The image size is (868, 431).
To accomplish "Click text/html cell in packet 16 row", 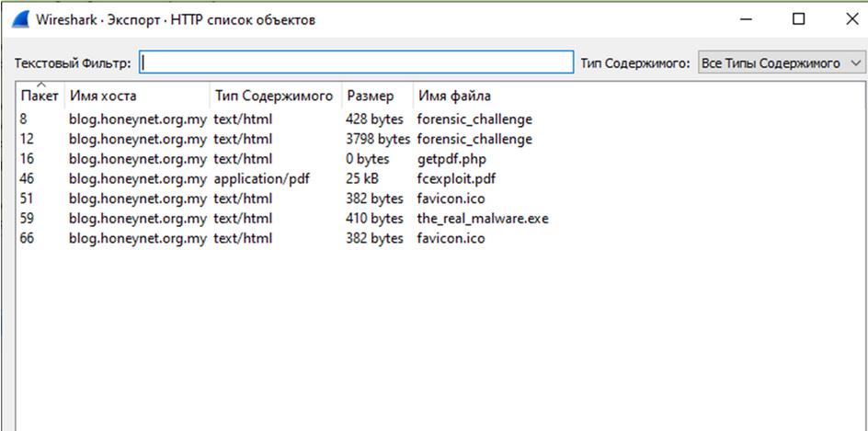I will [x=243, y=159].
